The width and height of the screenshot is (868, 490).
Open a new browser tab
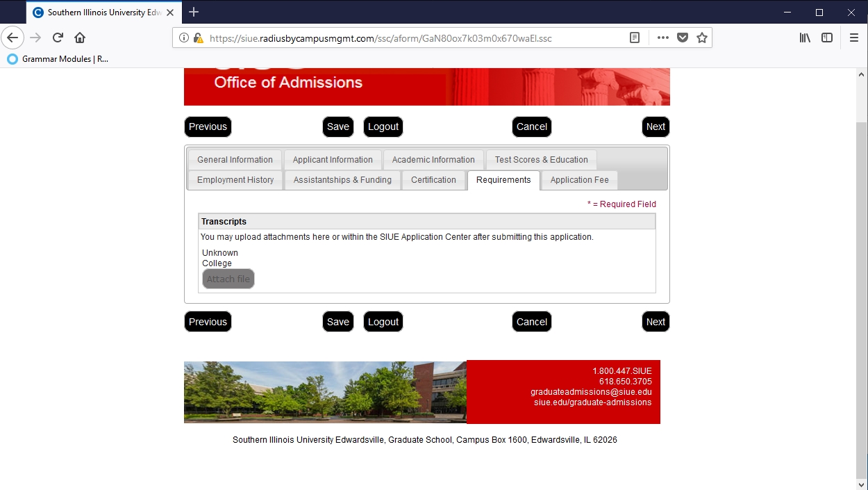pyautogui.click(x=194, y=12)
